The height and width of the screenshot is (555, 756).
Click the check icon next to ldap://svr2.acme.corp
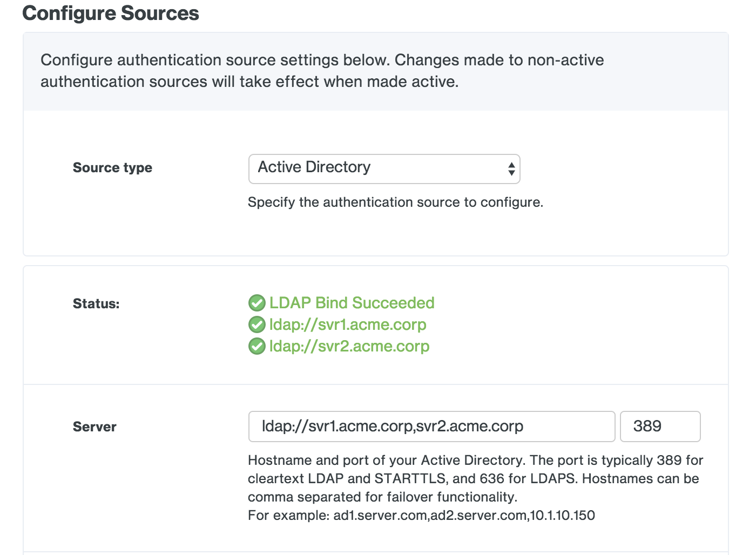(x=256, y=347)
